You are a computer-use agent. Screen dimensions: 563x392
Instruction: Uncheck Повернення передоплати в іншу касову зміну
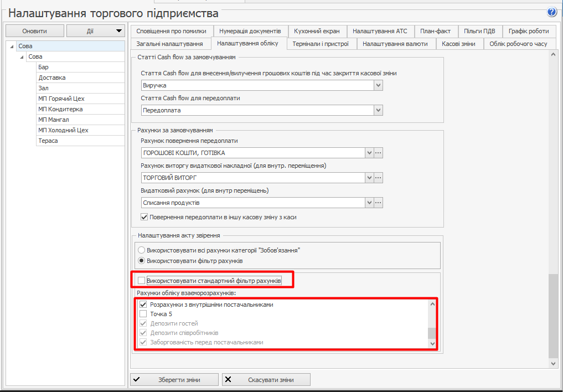click(x=144, y=217)
